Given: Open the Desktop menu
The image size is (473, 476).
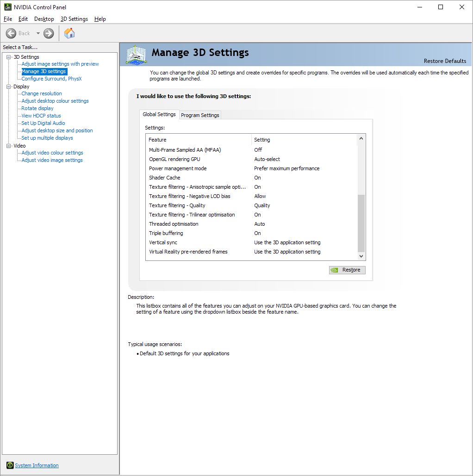Looking at the screenshot, I should pyautogui.click(x=44, y=19).
